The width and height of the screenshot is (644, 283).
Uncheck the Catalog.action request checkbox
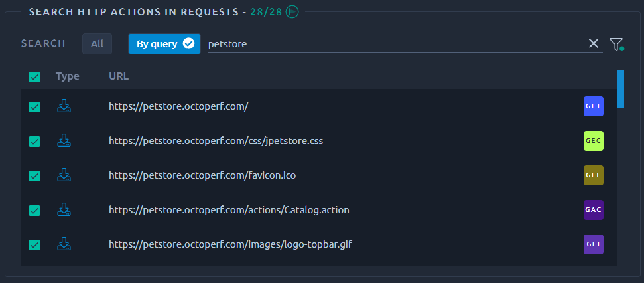[34, 211]
